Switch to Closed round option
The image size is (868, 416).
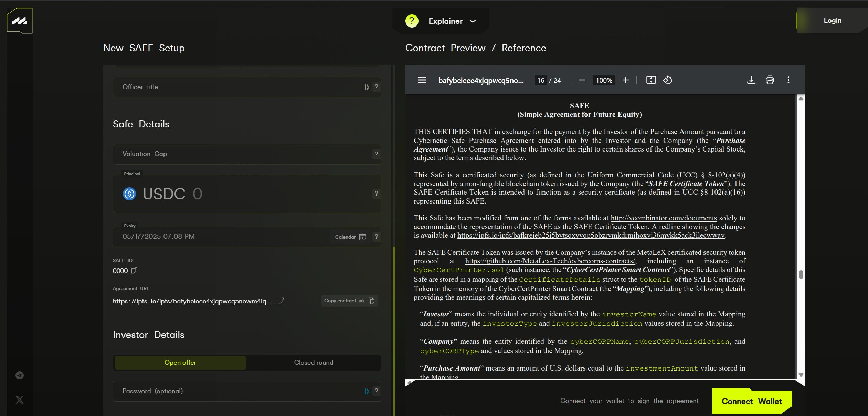[313, 362]
